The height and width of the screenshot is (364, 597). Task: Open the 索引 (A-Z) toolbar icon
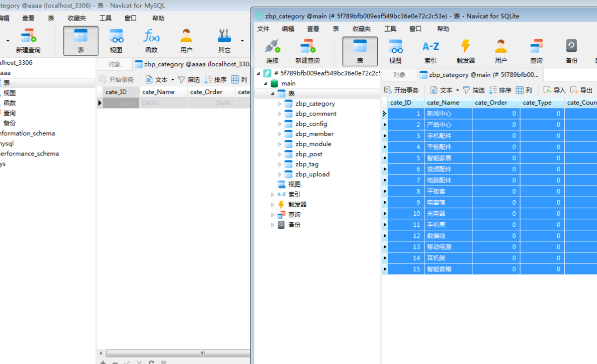[x=431, y=51]
